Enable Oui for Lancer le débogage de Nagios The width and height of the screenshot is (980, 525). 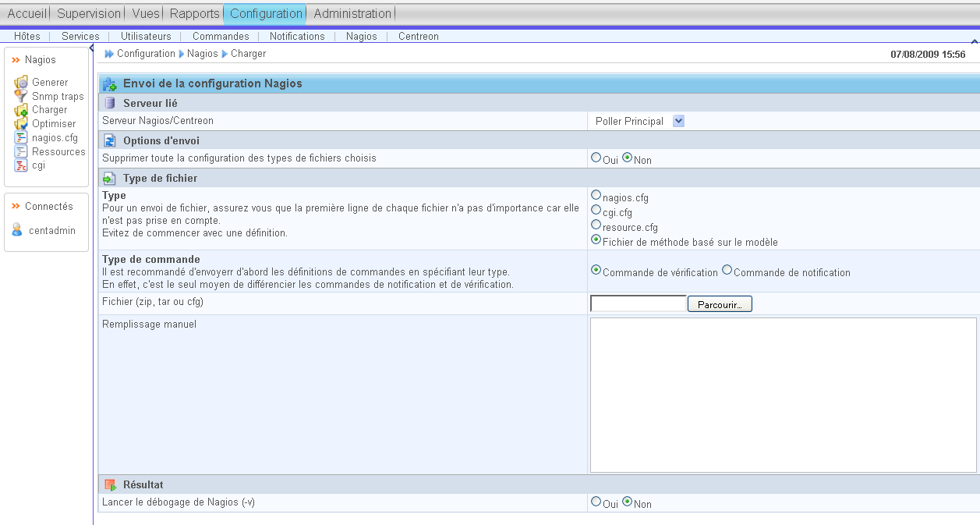[x=596, y=502]
